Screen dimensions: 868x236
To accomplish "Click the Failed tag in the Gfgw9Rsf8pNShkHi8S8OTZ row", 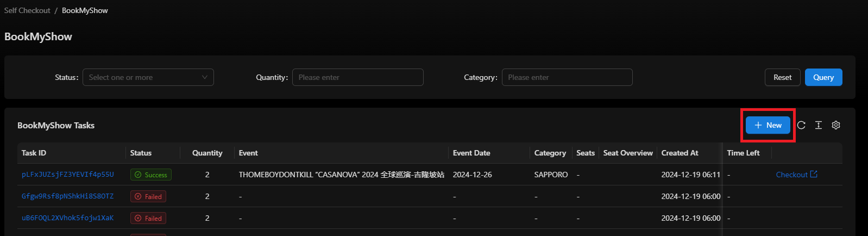I will pos(148,196).
